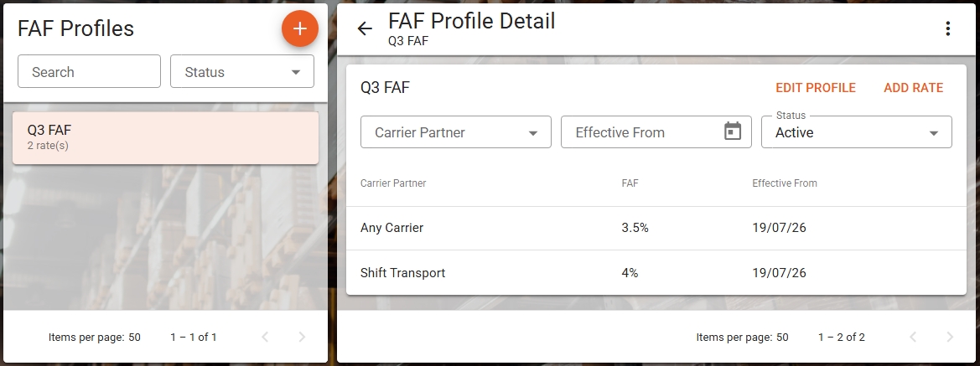Add a new FAF profile with plus button

(x=300, y=28)
